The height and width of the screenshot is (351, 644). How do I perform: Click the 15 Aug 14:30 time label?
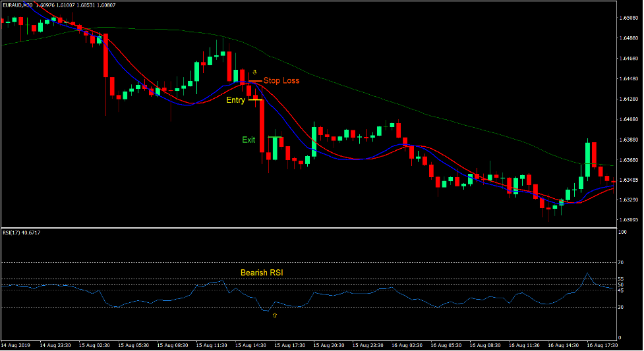[x=250, y=345]
